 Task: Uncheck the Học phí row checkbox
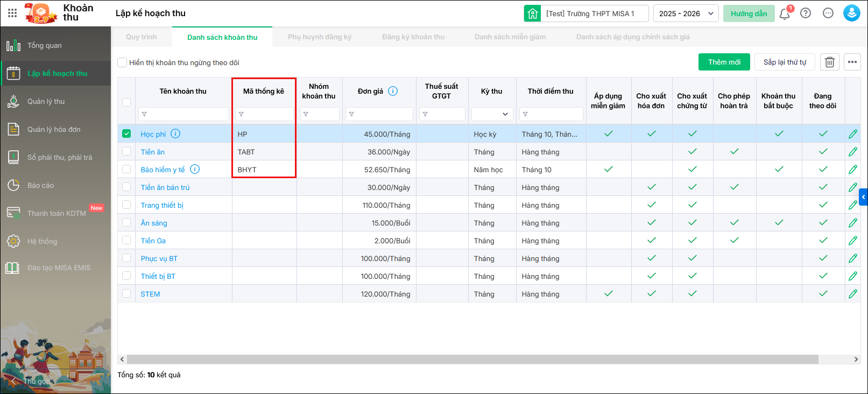click(126, 134)
